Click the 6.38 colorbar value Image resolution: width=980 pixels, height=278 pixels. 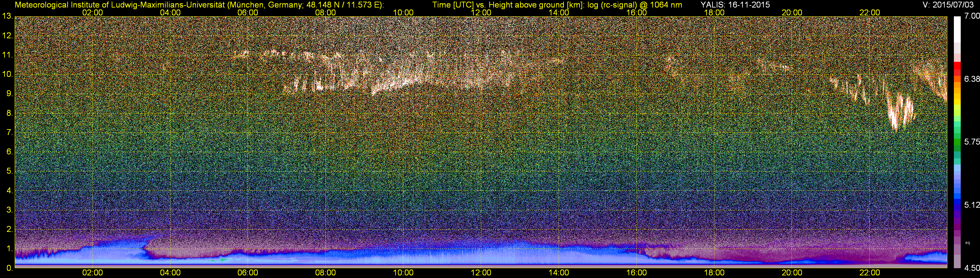click(972, 79)
